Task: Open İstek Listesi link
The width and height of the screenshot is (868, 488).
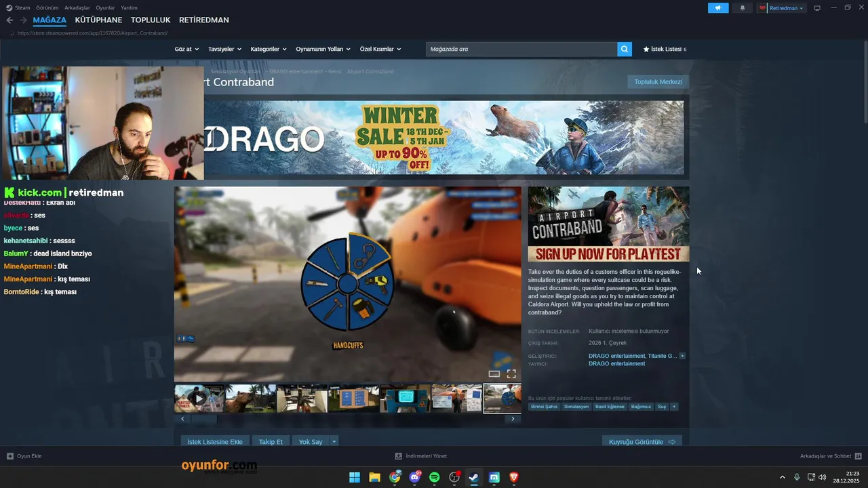Action: point(665,49)
